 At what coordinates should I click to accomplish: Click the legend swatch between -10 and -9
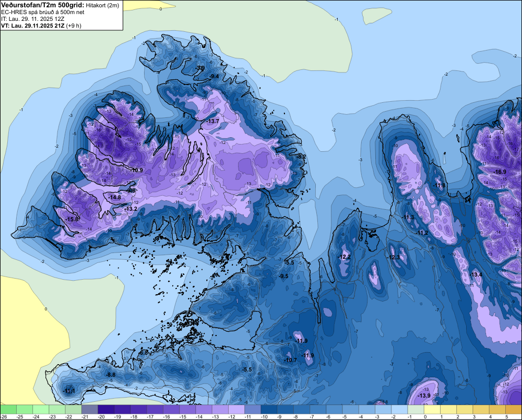269,410
